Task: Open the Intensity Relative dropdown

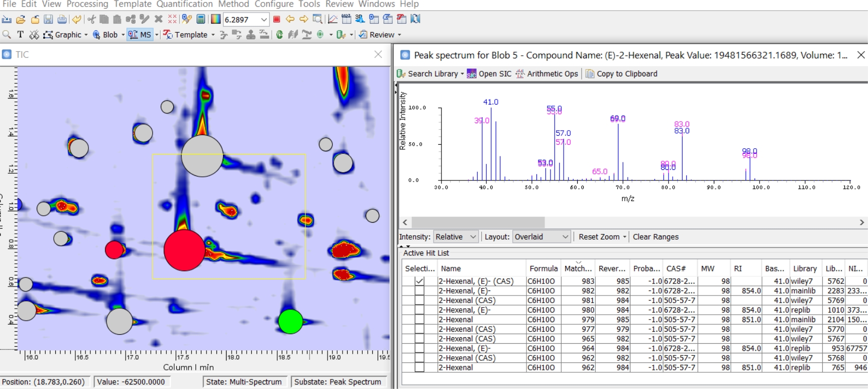Action: (x=456, y=237)
